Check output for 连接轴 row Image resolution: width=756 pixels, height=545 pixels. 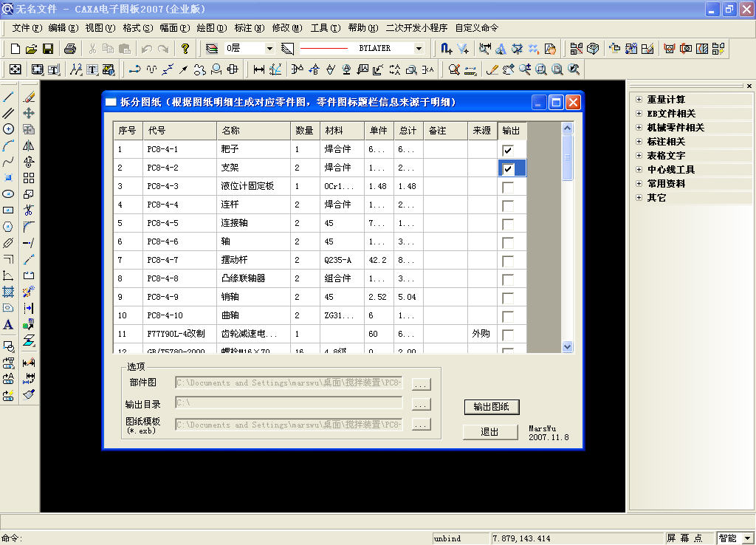pos(508,224)
